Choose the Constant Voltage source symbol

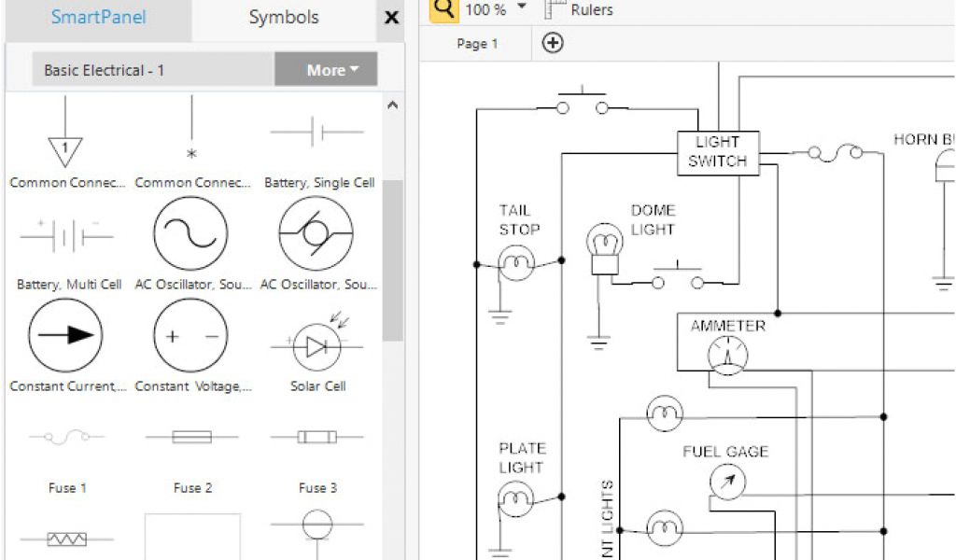click(x=191, y=336)
